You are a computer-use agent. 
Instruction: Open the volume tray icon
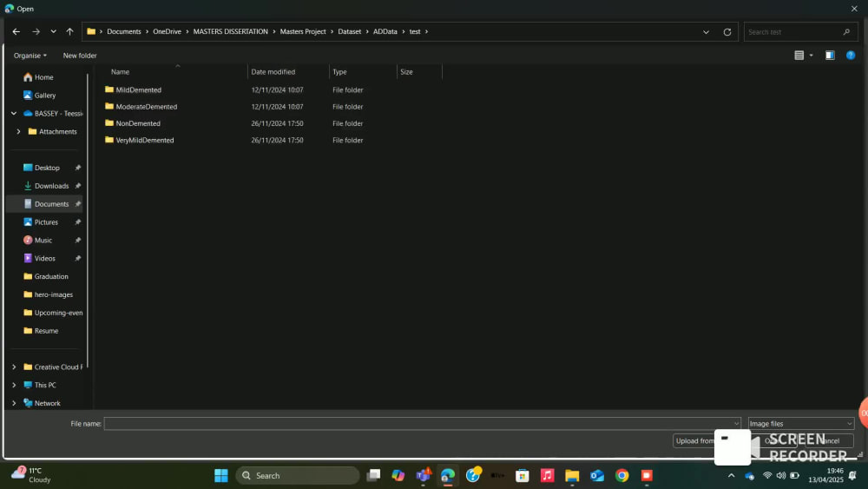coord(780,475)
